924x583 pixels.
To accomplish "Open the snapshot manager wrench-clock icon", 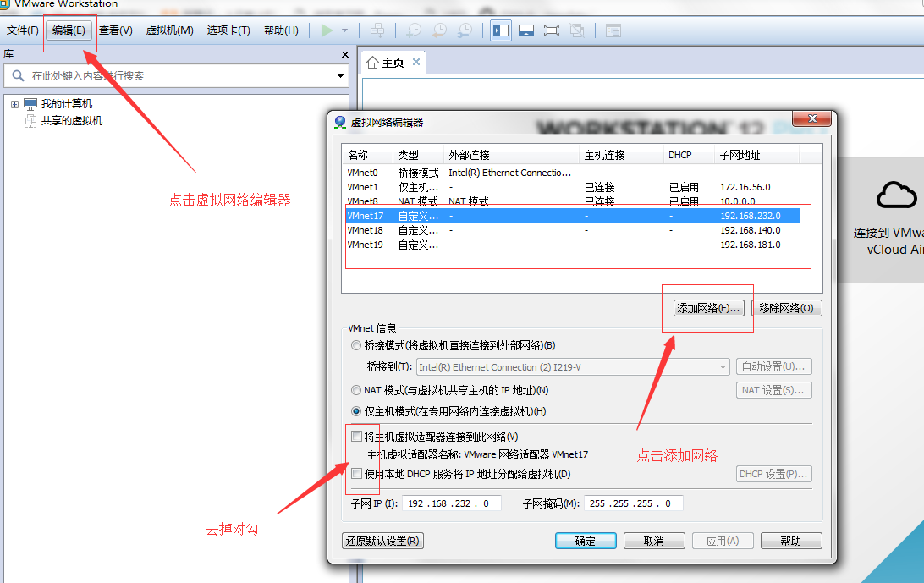I will [465, 30].
